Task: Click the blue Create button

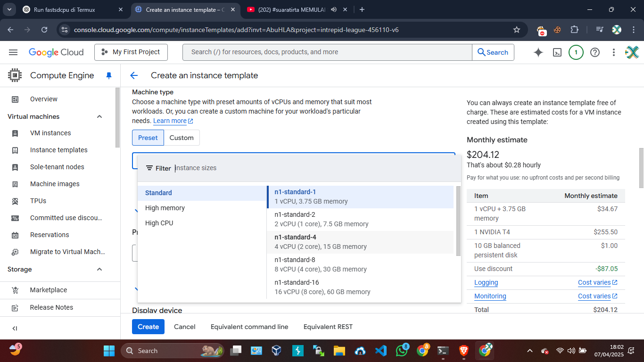Action: coord(148,327)
